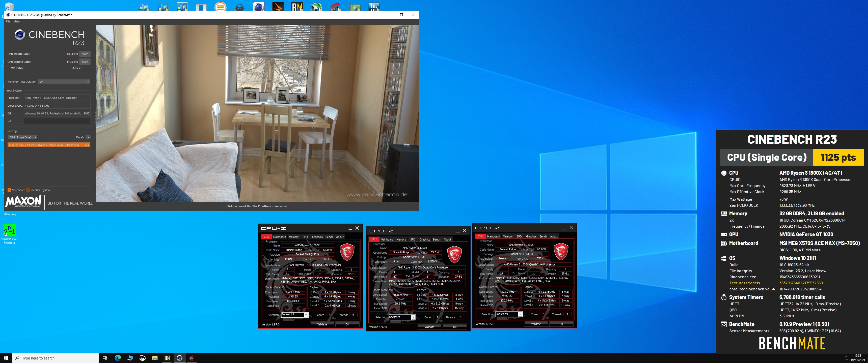This screenshot has height=363, width=868.
Task: Click the Windows taskbar search box
Action: (x=56, y=358)
